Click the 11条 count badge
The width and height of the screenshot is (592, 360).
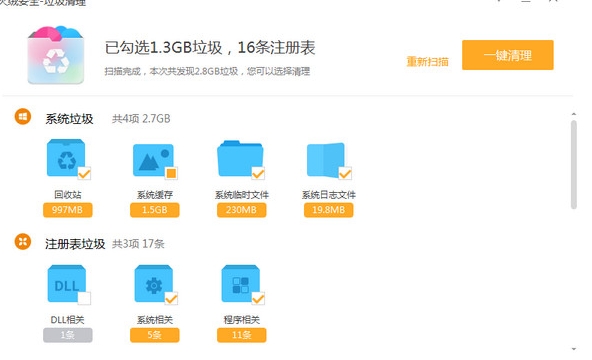click(241, 335)
